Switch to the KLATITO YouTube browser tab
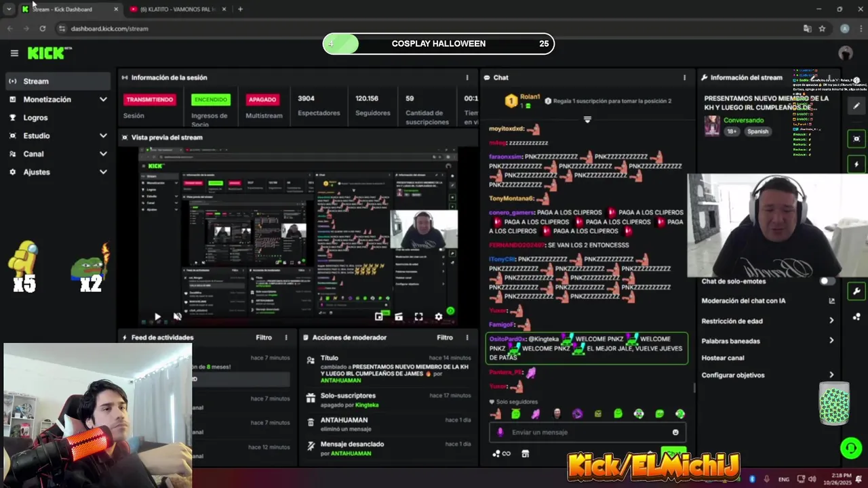 point(178,9)
